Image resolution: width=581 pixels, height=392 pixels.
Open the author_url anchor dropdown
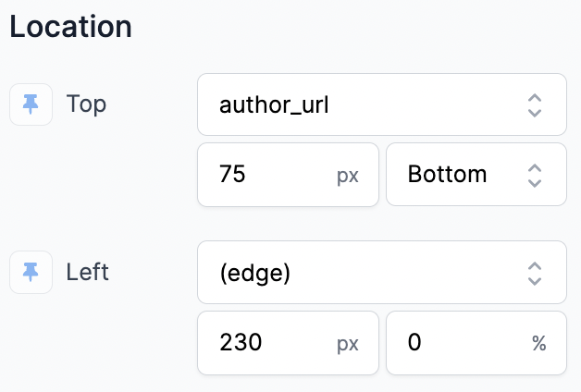[382, 104]
